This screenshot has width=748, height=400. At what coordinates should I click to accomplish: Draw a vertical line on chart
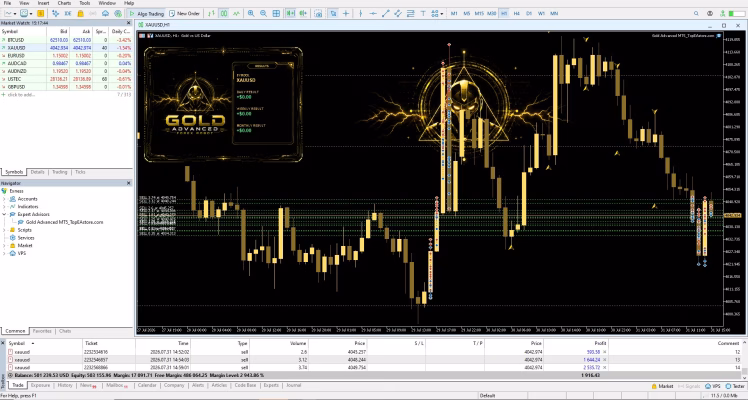[x=361, y=13]
